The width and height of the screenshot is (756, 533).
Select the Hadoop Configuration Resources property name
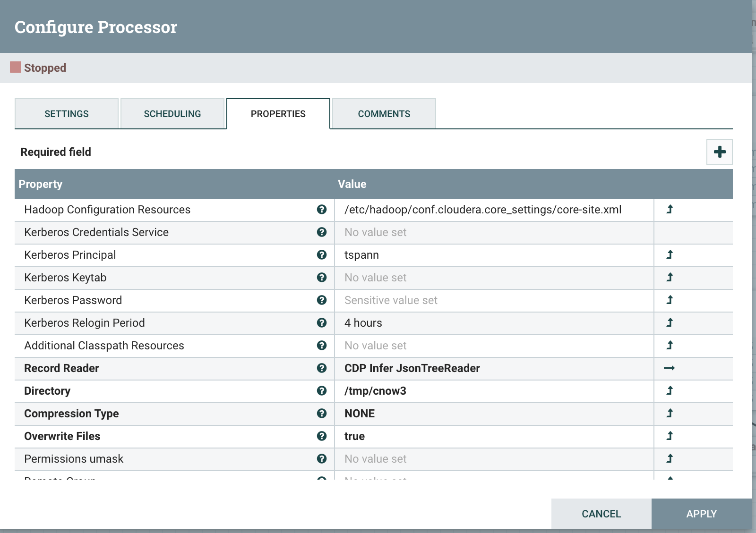click(x=107, y=210)
